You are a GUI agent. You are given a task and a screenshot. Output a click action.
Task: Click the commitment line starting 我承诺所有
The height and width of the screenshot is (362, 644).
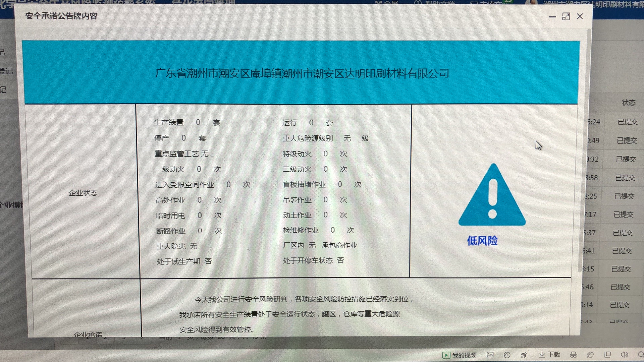pyautogui.click(x=289, y=314)
